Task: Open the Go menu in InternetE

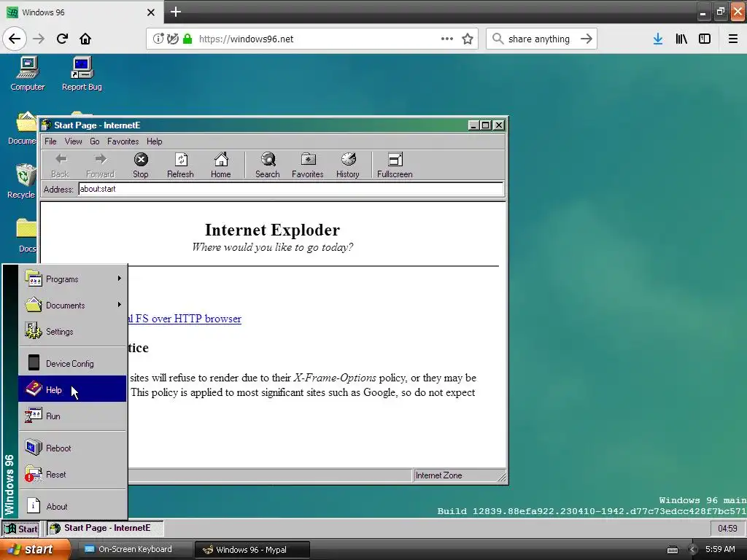Action: point(95,141)
